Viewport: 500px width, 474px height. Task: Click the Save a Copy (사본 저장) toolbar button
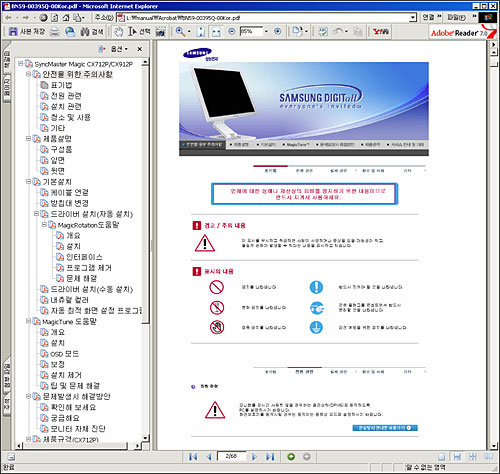tap(27, 32)
